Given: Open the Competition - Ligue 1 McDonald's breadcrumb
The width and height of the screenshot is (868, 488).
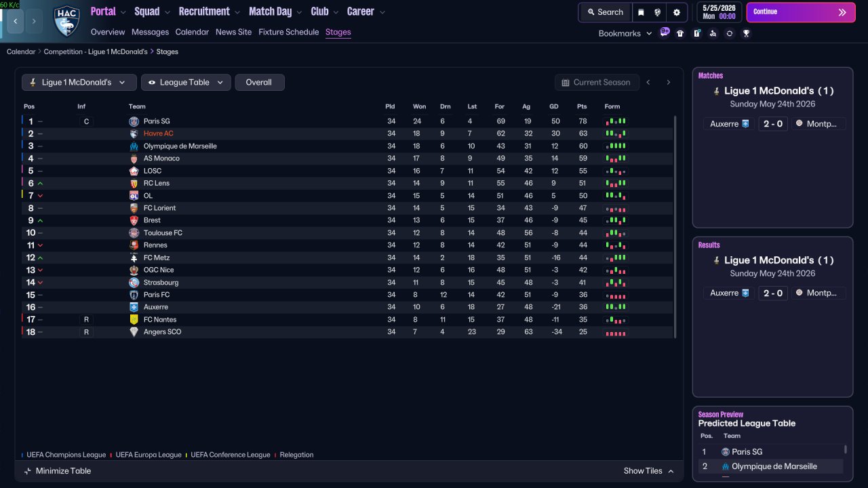Looking at the screenshot, I should pos(96,52).
